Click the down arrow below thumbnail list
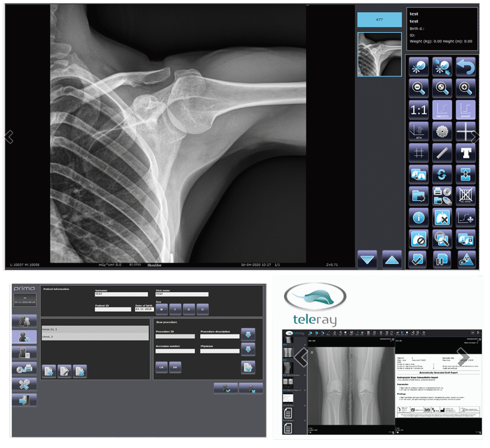 pos(367,260)
